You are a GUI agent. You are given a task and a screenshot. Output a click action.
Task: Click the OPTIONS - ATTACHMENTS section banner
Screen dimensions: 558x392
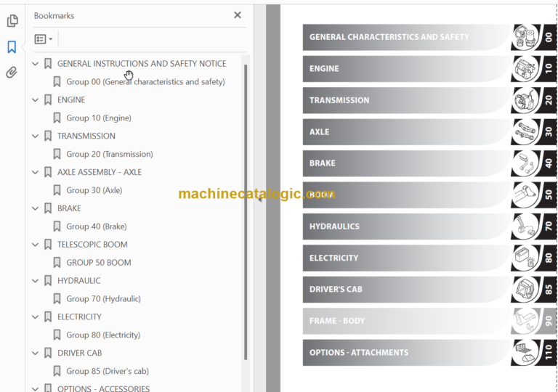pyautogui.click(x=407, y=353)
